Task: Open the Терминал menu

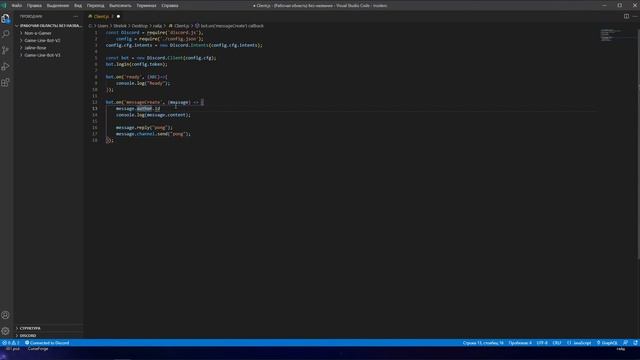Action: [146, 6]
